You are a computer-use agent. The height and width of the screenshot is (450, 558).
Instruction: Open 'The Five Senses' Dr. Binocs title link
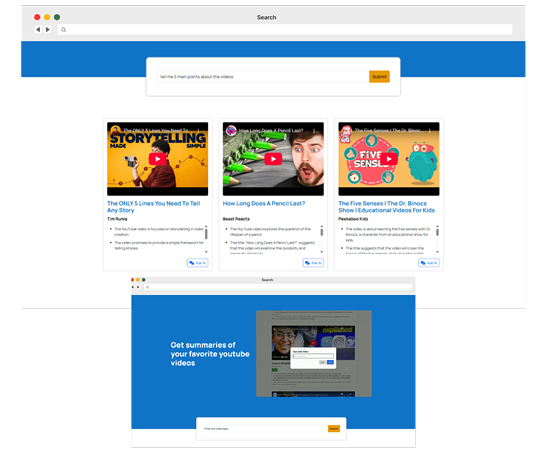point(386,207)
